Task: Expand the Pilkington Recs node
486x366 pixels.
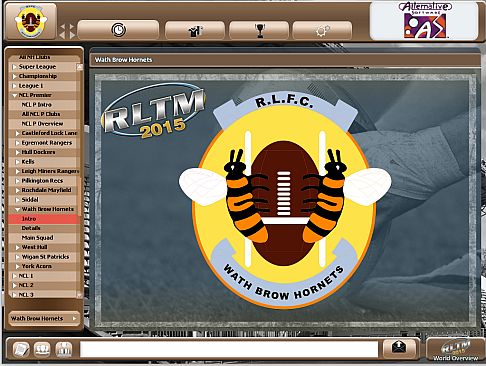Action: [18, 181]
